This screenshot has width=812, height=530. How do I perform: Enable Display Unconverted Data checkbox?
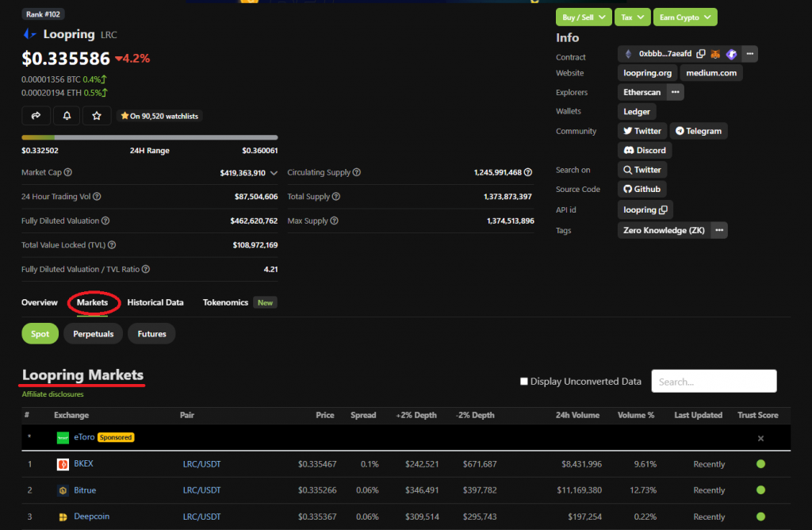pyautogui.click(x=524, y=382)
